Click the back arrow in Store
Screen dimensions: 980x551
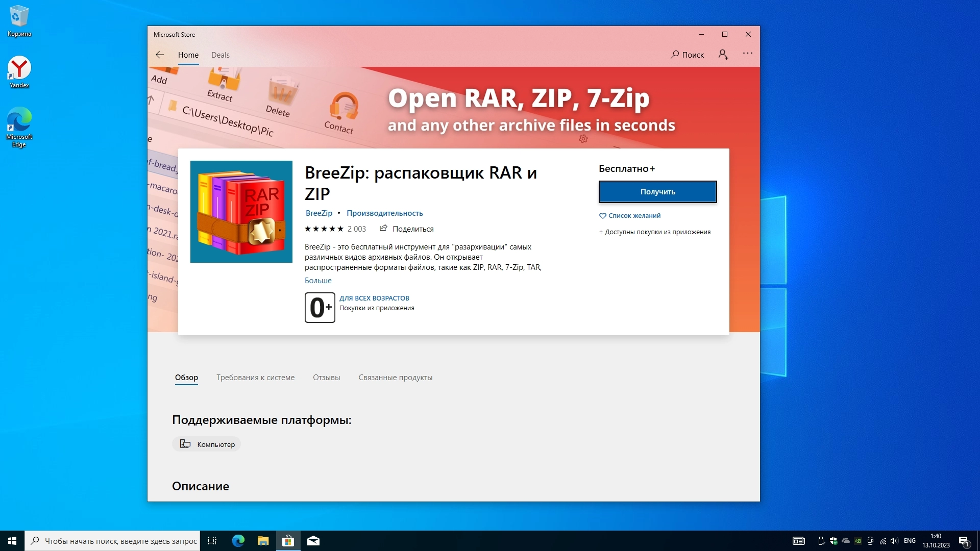[160, 55]
